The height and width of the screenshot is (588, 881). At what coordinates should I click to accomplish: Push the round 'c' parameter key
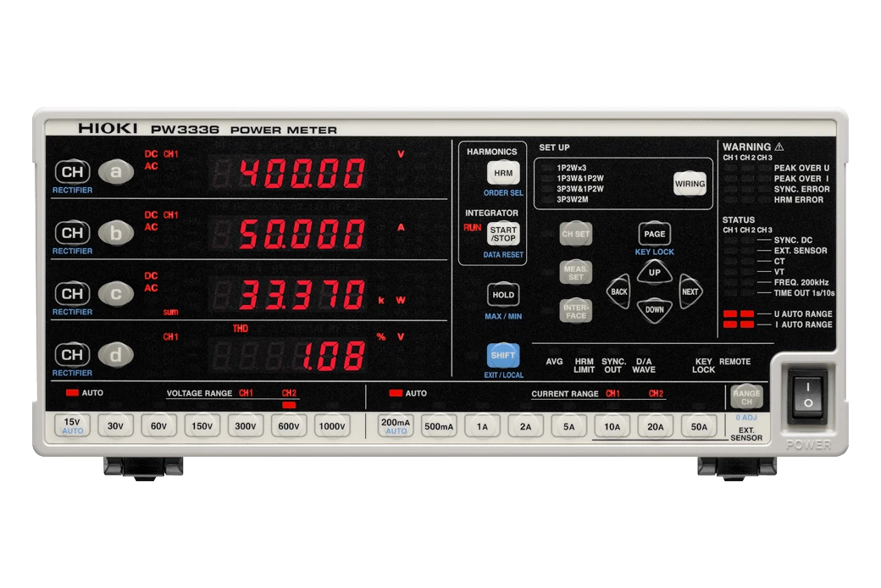click(x=116, y=294)
